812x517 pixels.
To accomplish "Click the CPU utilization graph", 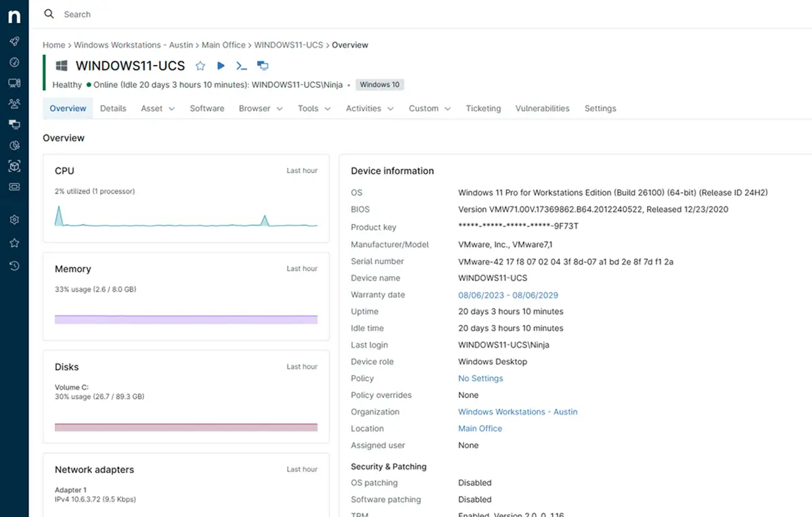I will 186,216.
